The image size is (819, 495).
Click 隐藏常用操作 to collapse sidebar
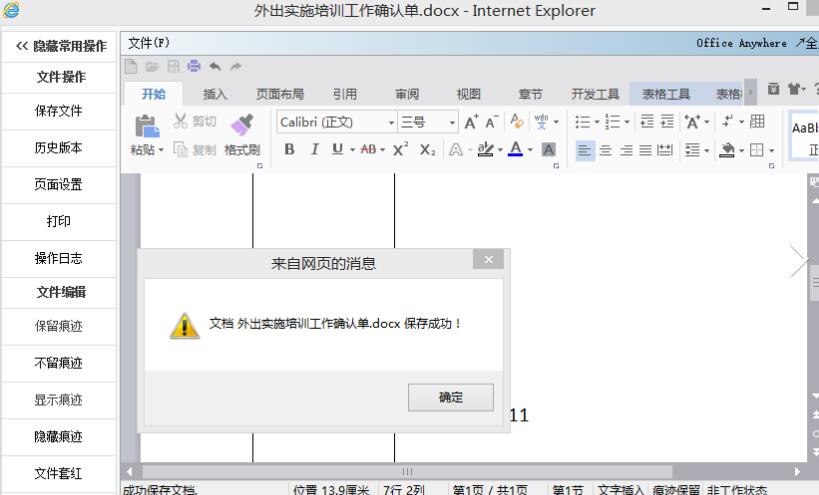tap(61, 46)
